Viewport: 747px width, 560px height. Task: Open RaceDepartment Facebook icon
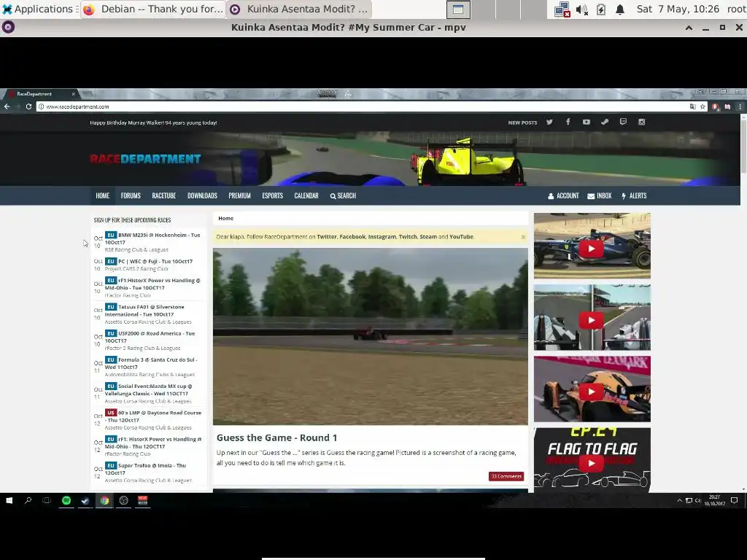tap(568, 122)
